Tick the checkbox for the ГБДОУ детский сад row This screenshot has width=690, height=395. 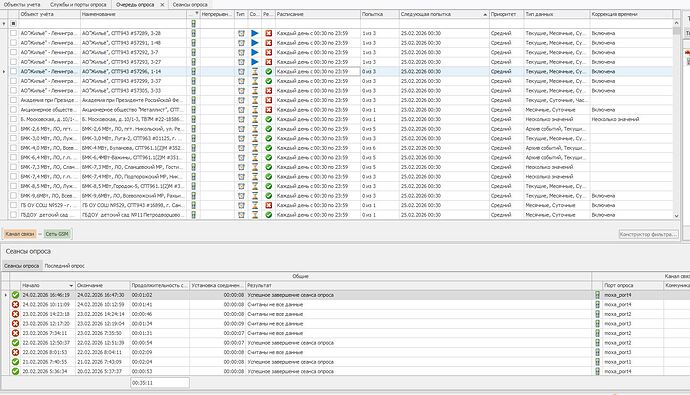tap(14, 215)
